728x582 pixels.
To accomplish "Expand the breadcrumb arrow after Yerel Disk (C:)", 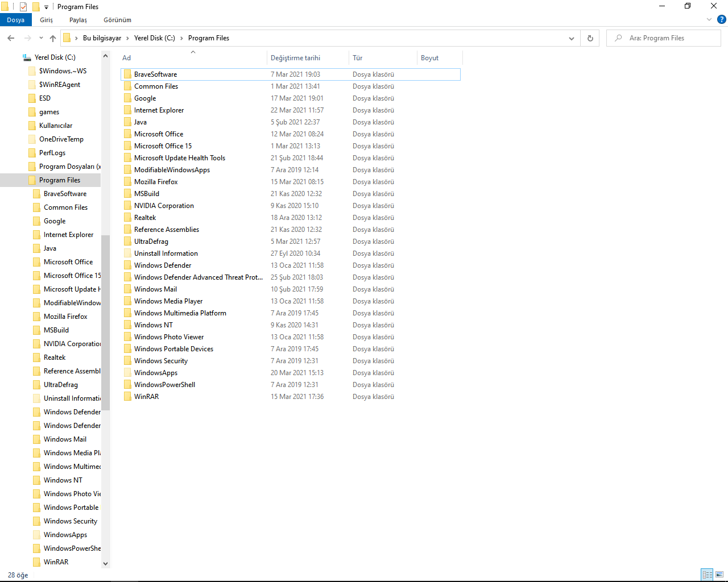I will (181, 38).
